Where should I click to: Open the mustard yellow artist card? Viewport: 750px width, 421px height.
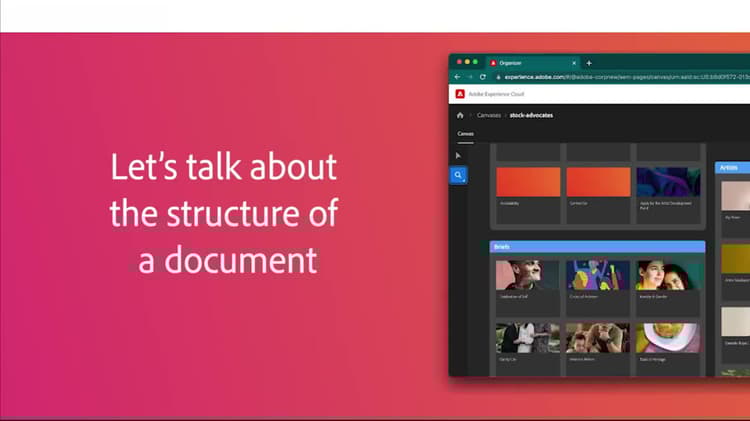click(x=736, y=258)
